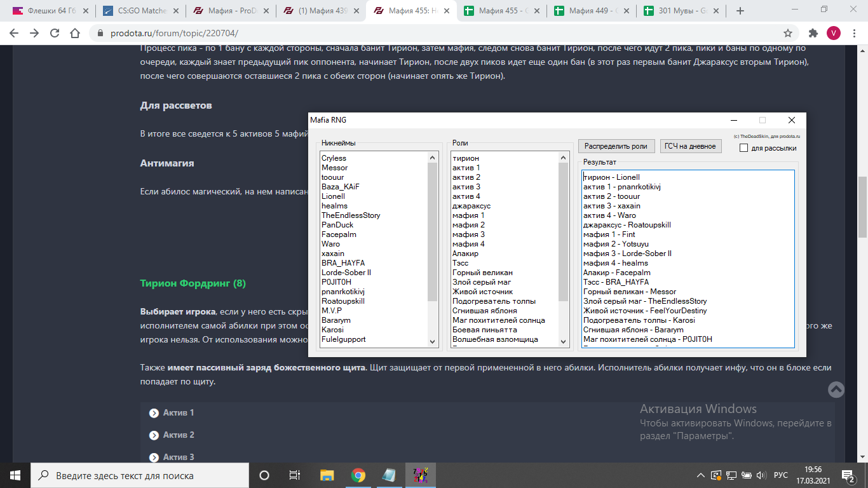Select "джараксус" in the Роли list
The height and width of the screenshot is (488, 868).
tap(471, 206)
